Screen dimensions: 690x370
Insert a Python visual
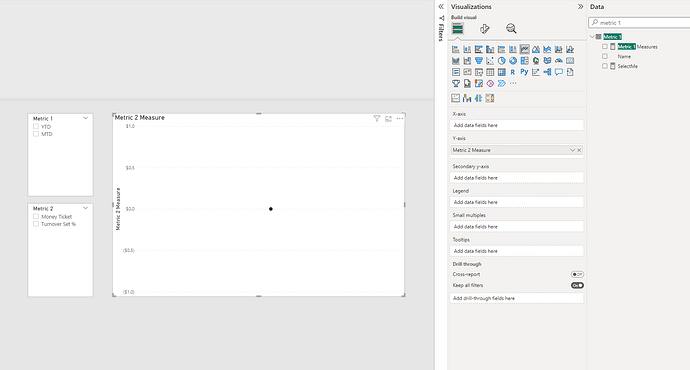524,72
